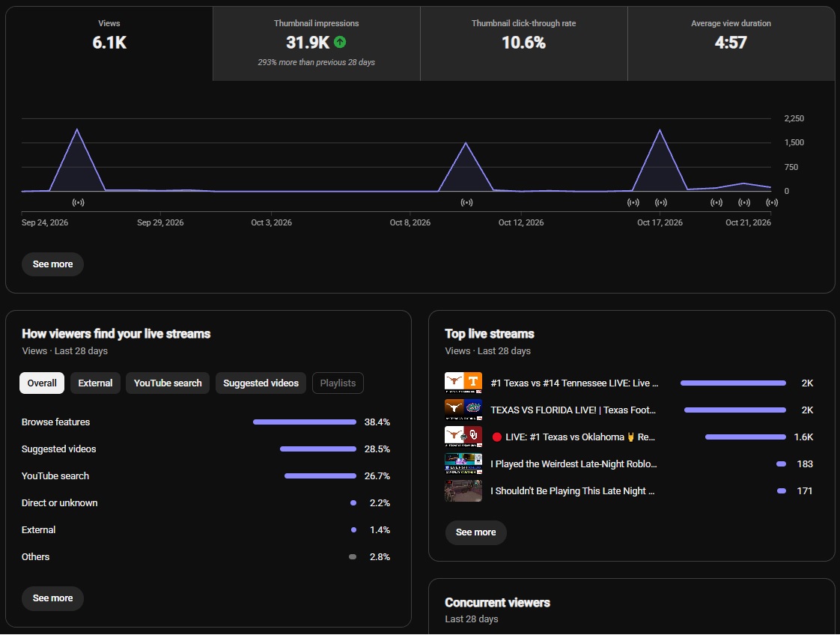The width and height of the screenshot is (840, 635).
Task: Click the Suggested videos 28.5% row
Action: tap(206, 449)
